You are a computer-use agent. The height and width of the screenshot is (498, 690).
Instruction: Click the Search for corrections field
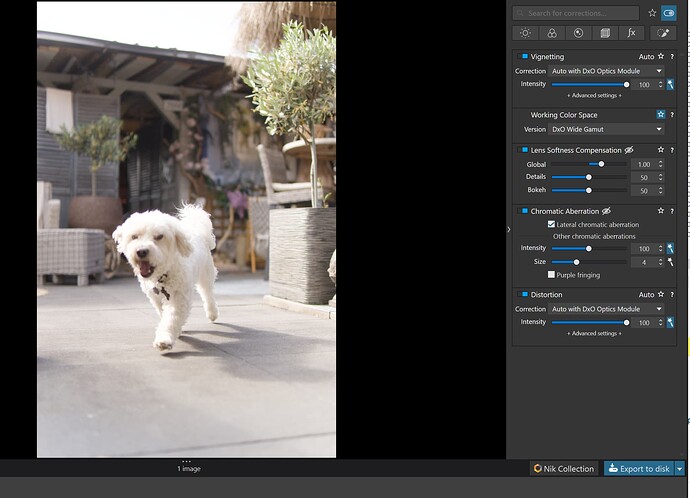tap(576, 13)
